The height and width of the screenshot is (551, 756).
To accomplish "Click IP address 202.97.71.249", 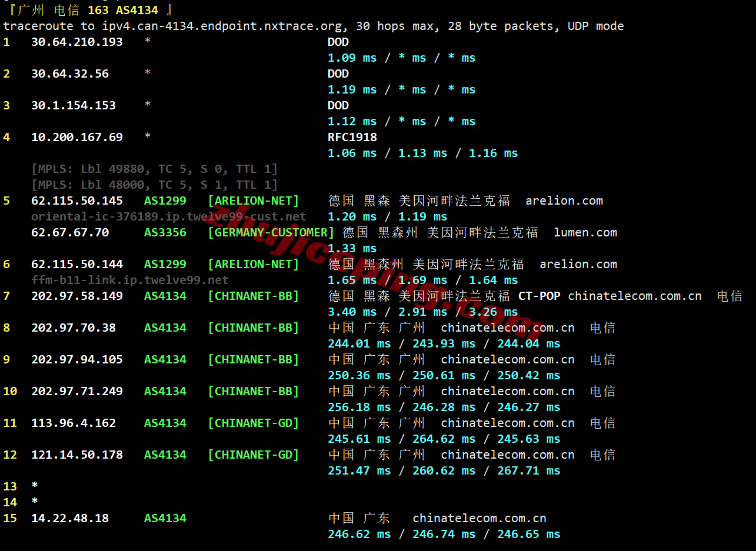I will point(77,391).
